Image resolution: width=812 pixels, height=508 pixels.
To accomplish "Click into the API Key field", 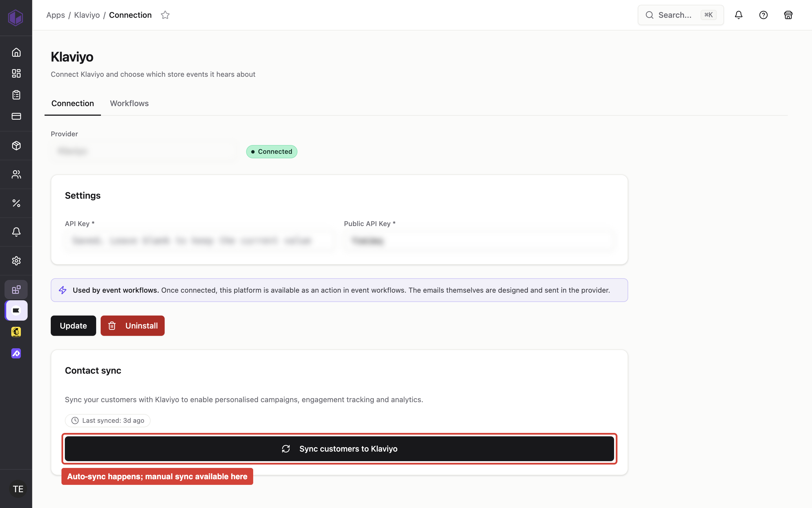I will (x=200, y=240).
